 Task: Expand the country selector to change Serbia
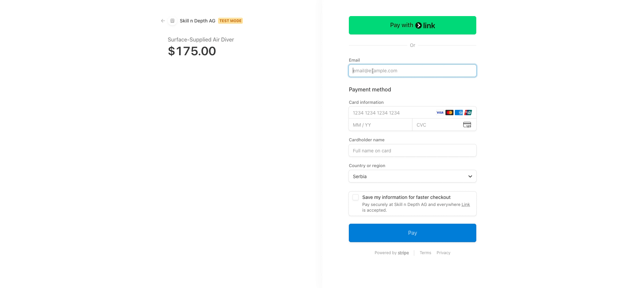(x=412, y=176)
